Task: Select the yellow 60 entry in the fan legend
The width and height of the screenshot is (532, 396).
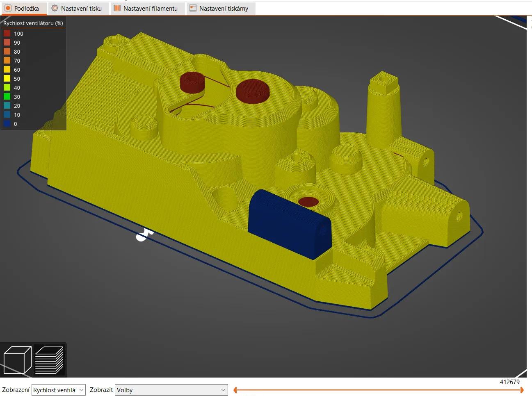Action: point(7,70)
